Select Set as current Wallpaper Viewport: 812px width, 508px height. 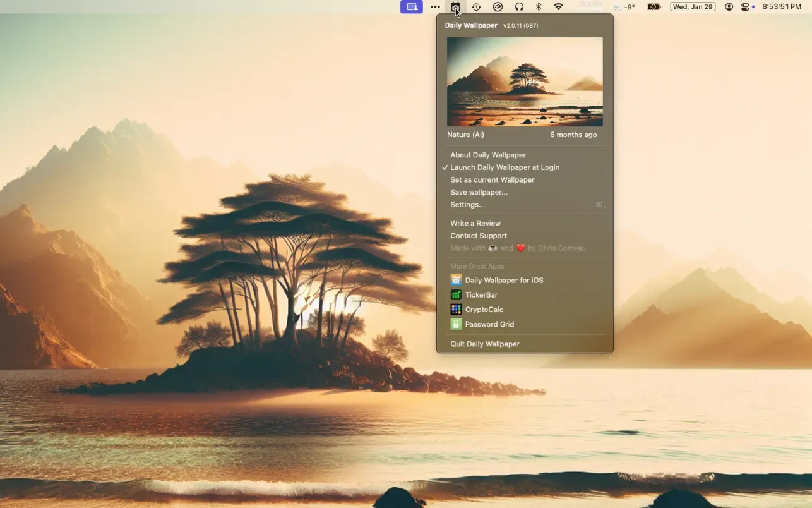pyautogui.click(x=492, y=180)
